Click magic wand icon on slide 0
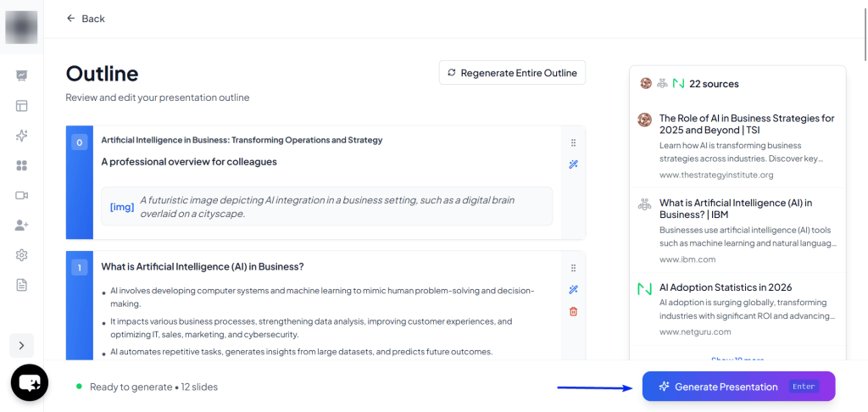 (573, 164)
